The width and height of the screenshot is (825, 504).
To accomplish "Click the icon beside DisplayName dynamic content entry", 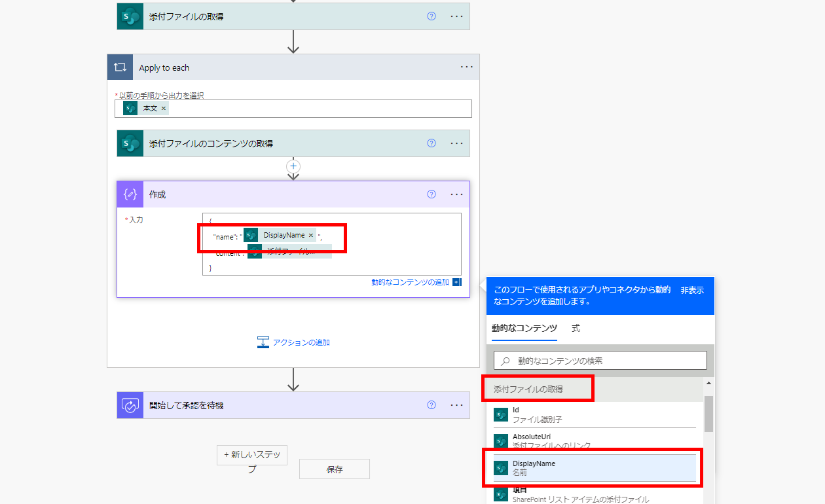I will 501,467.
